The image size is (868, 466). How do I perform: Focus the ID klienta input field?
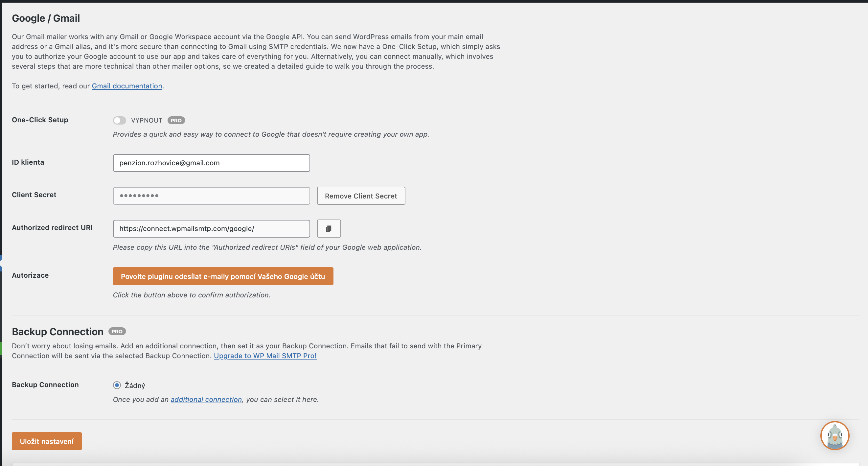(x=211, y=163)
